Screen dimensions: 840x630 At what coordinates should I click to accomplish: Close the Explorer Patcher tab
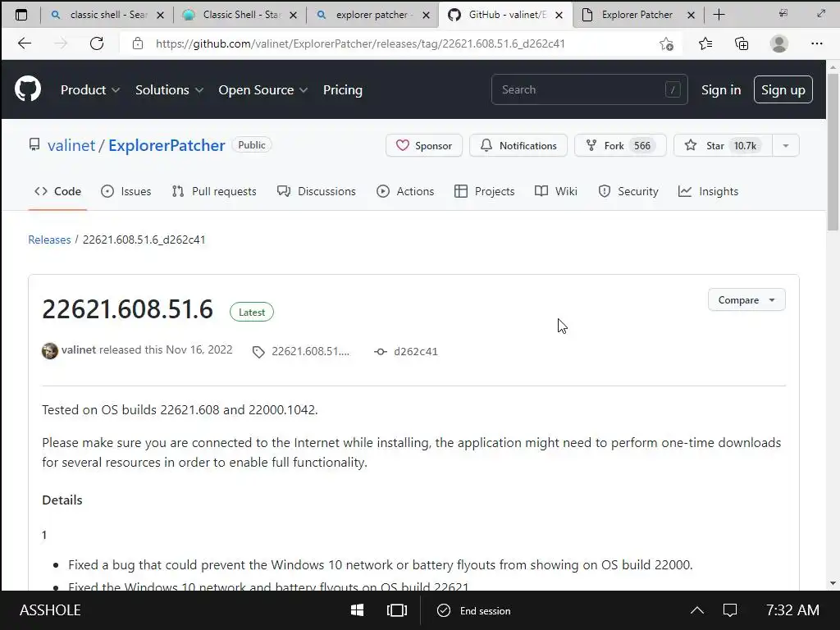[691, 15]
